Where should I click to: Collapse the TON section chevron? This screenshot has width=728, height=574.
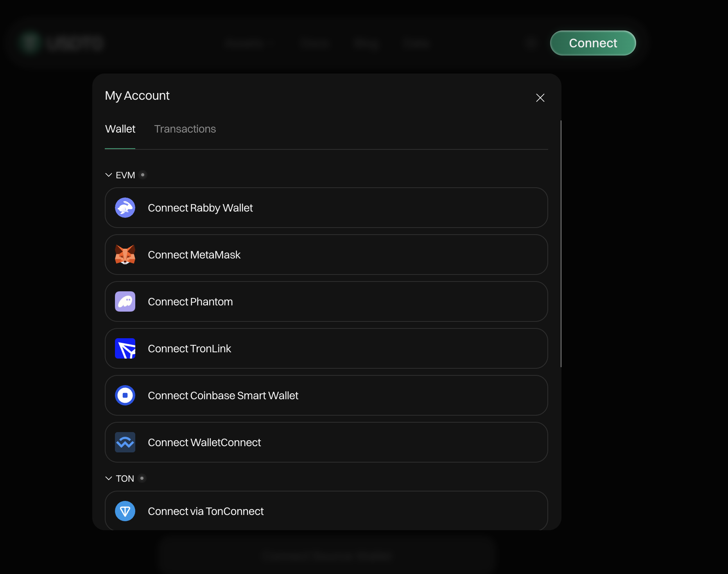coord(109,478)
